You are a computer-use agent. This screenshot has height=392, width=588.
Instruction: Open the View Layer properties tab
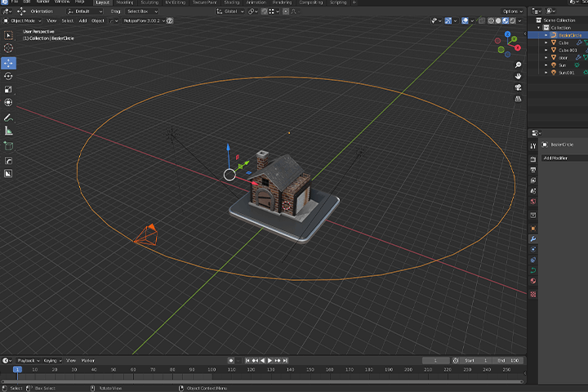click(x=532, y=180)
